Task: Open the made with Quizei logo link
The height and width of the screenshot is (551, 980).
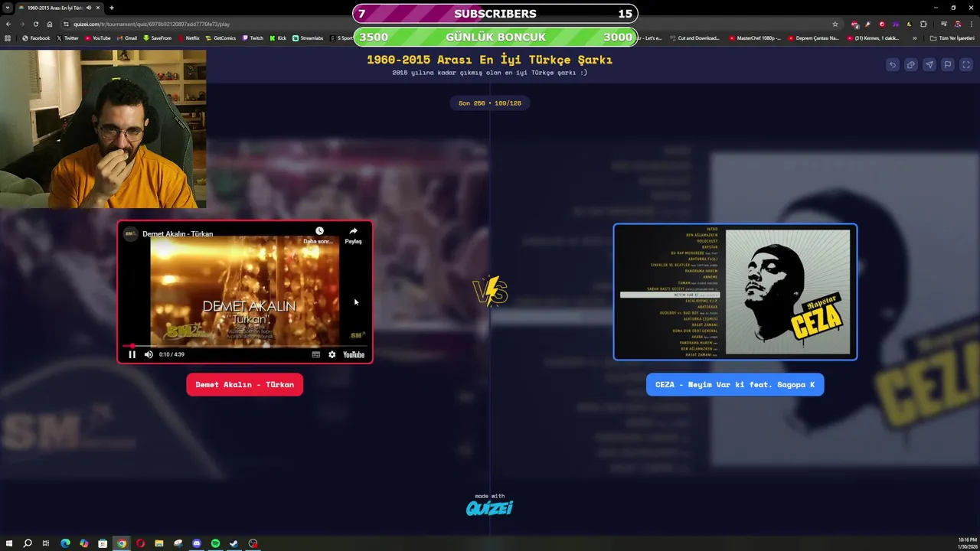Action: tap(489, 505)
